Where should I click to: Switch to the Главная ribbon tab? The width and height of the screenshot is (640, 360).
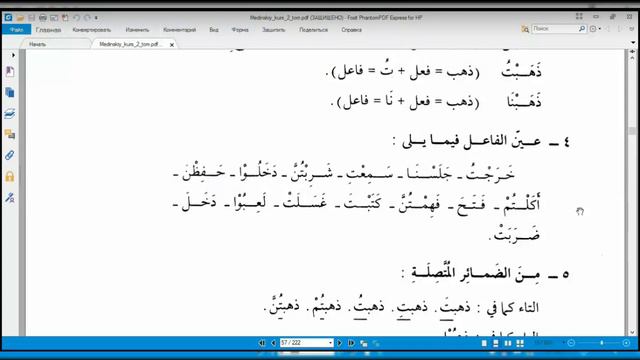[48, 30]
